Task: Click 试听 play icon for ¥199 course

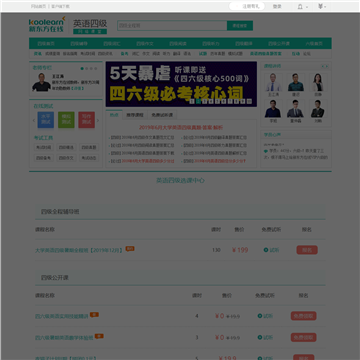Action: pos(266,250)
